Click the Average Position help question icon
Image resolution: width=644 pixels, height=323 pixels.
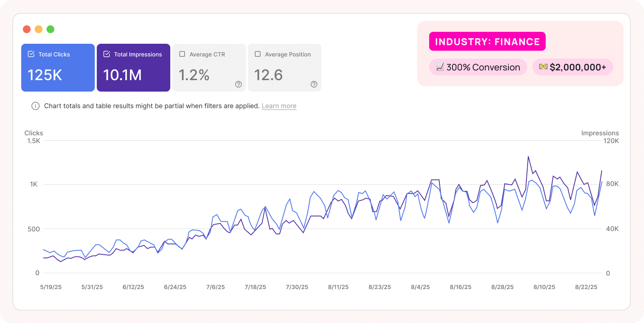click(314, 84)
